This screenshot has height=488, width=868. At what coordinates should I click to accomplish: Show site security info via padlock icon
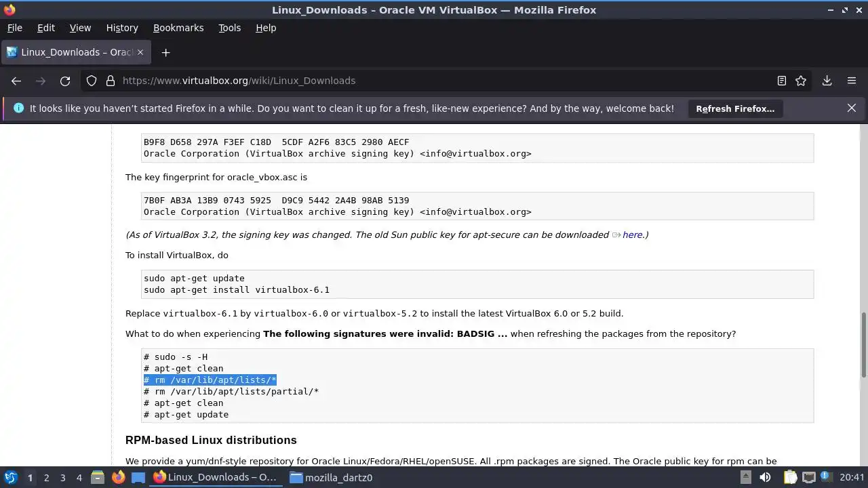[x=111, y=81]
